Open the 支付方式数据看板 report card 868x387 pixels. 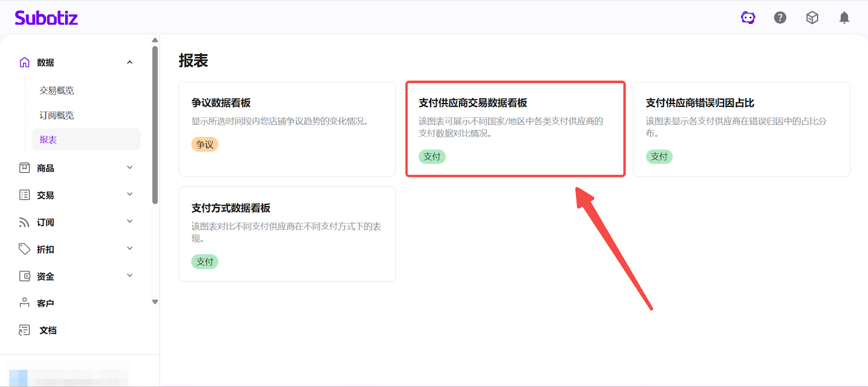pyautogui.click(x=287, y=234)
